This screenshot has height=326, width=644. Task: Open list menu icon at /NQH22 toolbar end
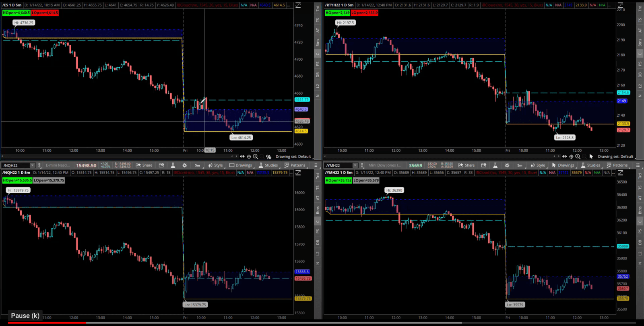coord(316,165)
